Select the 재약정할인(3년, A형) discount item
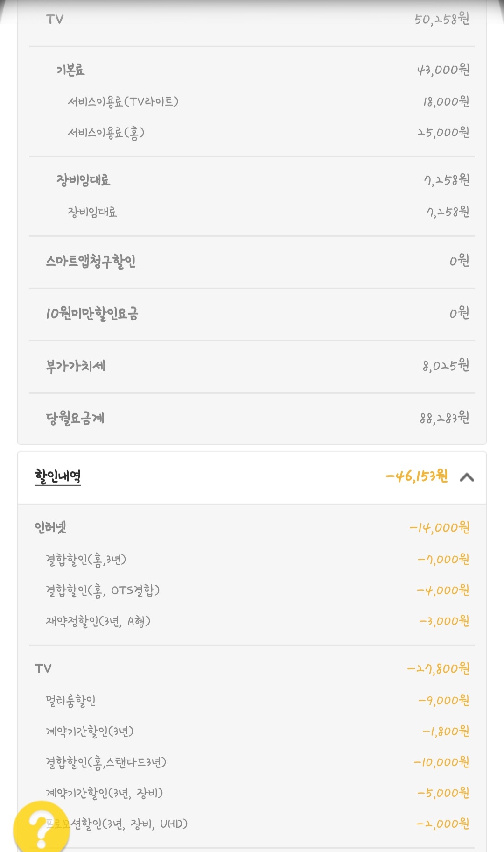Screen dimensions: 504x852 98,622
